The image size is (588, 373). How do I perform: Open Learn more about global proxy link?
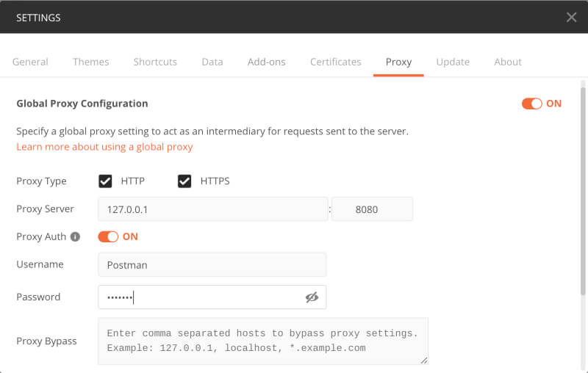coord(104,147)
